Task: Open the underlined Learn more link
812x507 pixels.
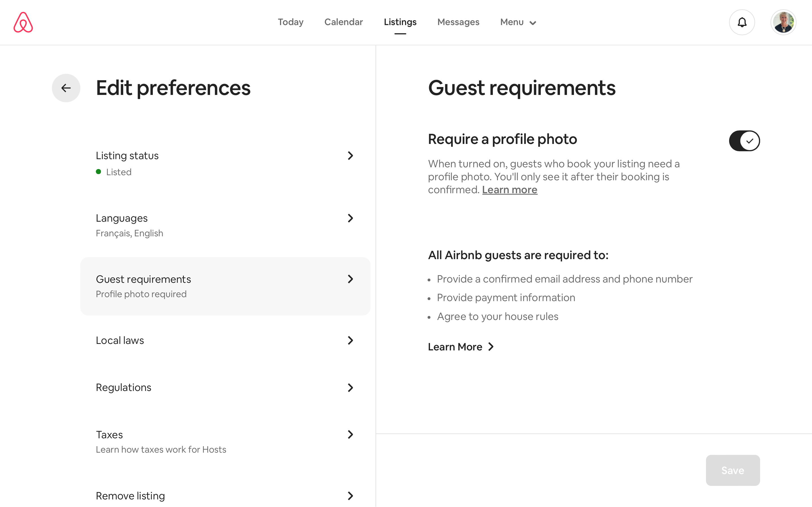Action: (x=509, y=190)
